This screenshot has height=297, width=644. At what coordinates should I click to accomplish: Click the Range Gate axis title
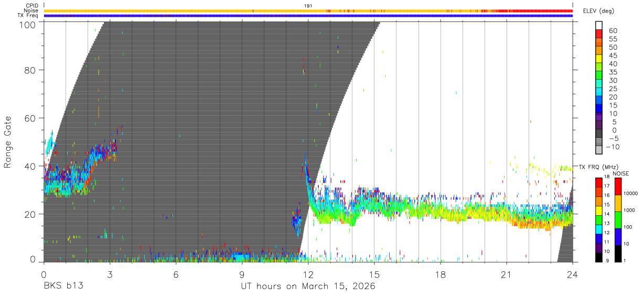click(8, 142)
